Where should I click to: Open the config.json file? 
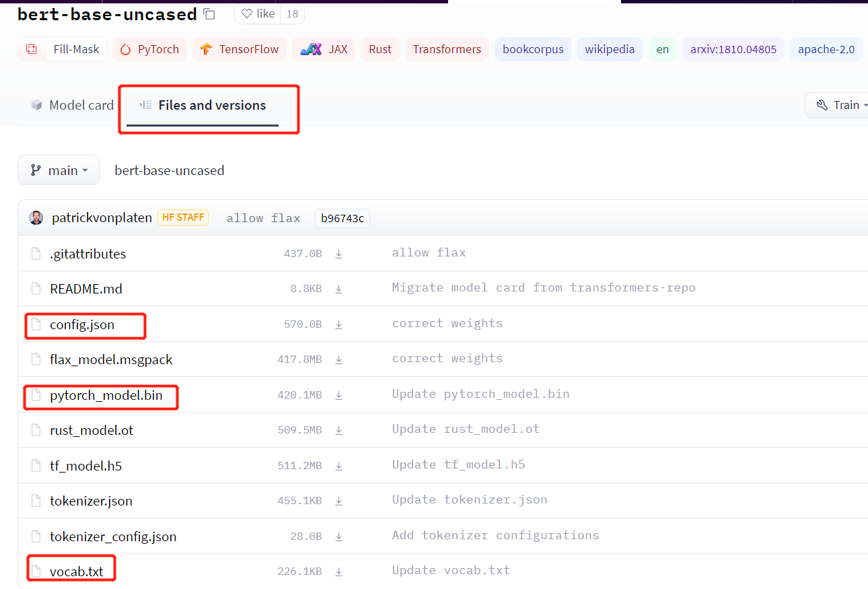(x=82, y=324)
